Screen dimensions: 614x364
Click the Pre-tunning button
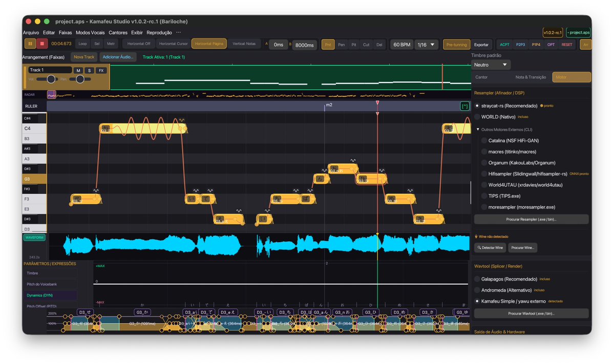(457, 45)
